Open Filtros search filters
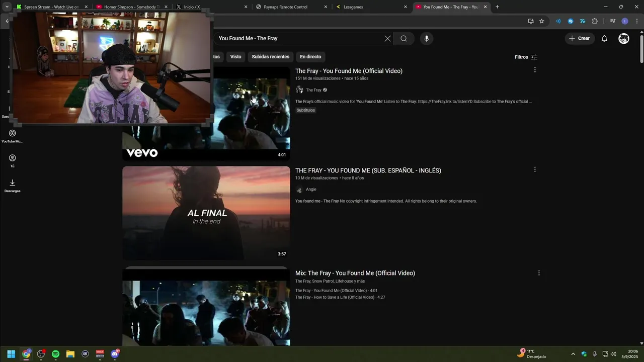Screen dimensions: 644x362 (526, 57)
